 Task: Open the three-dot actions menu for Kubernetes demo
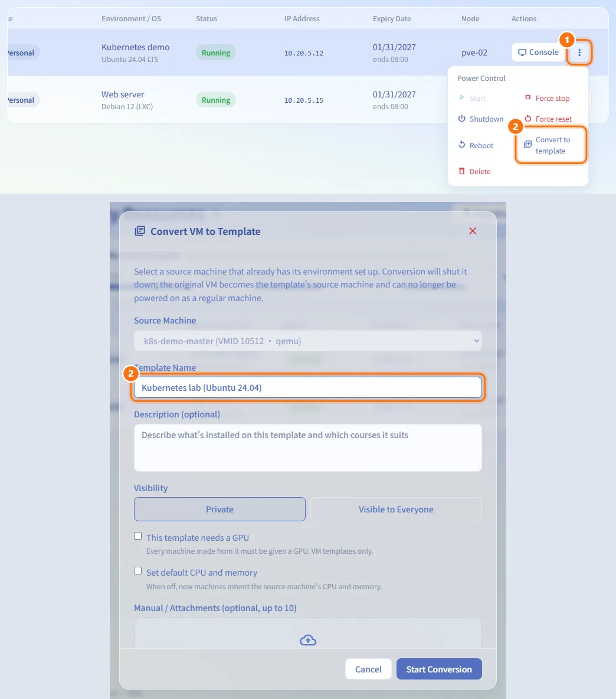pos(579,53)
